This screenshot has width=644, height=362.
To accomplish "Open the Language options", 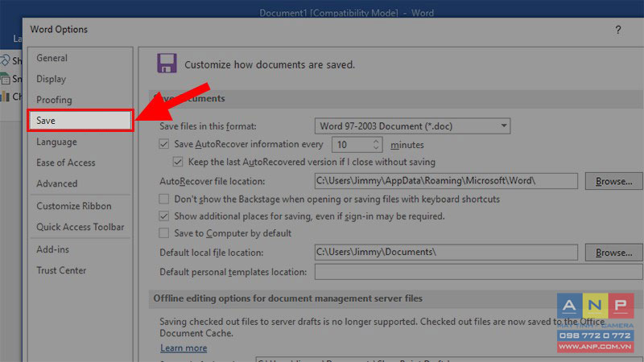I will [80, 142].
